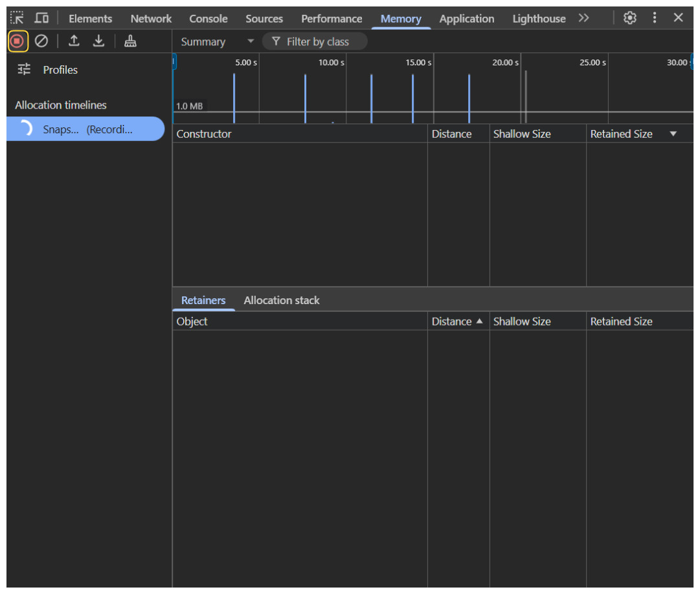
Task: Click the Profiles sliders icon
Action: coord(24,69)
